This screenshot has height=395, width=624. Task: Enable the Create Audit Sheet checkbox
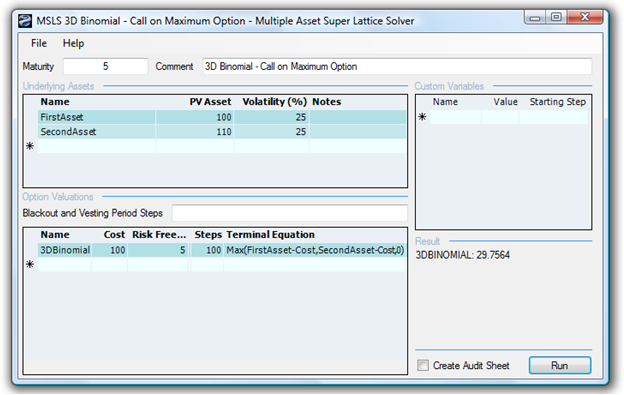coord(423,365)
